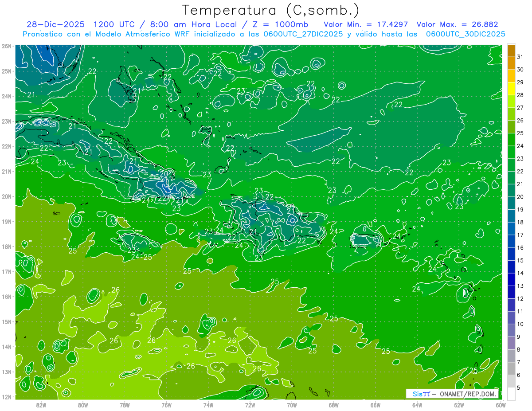
Task: Click the 66W longitude axis label
Action: [375, 404]
